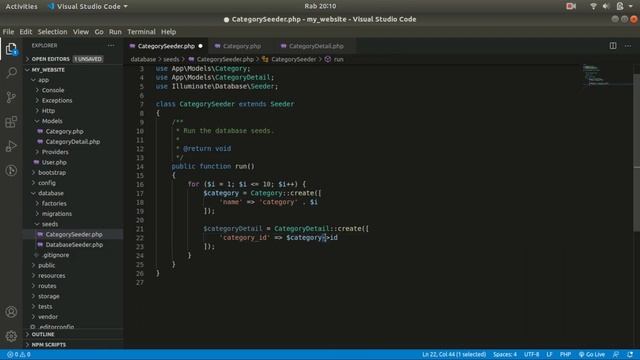Viewport: 640px width, 360px height.
Task: Open editor More Actions ellipsis
Action: (x=628, y=46)
